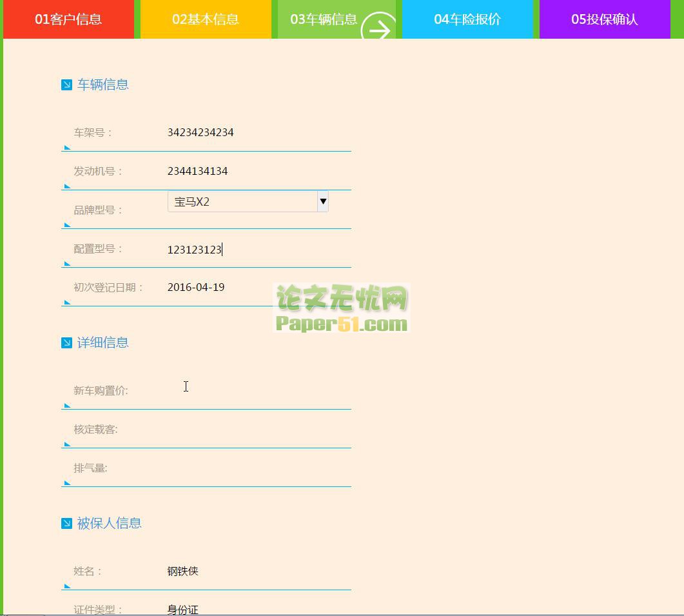Open the 01客户信息 step tab

[x=68, y=19]
